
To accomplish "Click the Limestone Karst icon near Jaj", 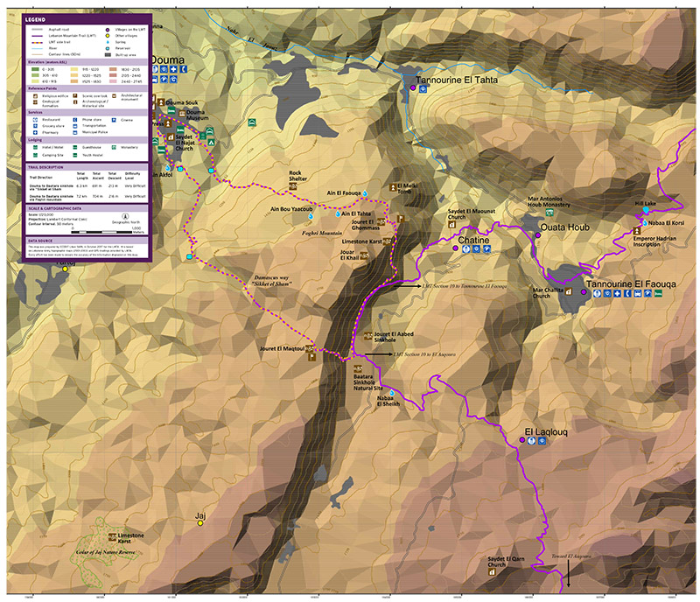I will point(111,536).
